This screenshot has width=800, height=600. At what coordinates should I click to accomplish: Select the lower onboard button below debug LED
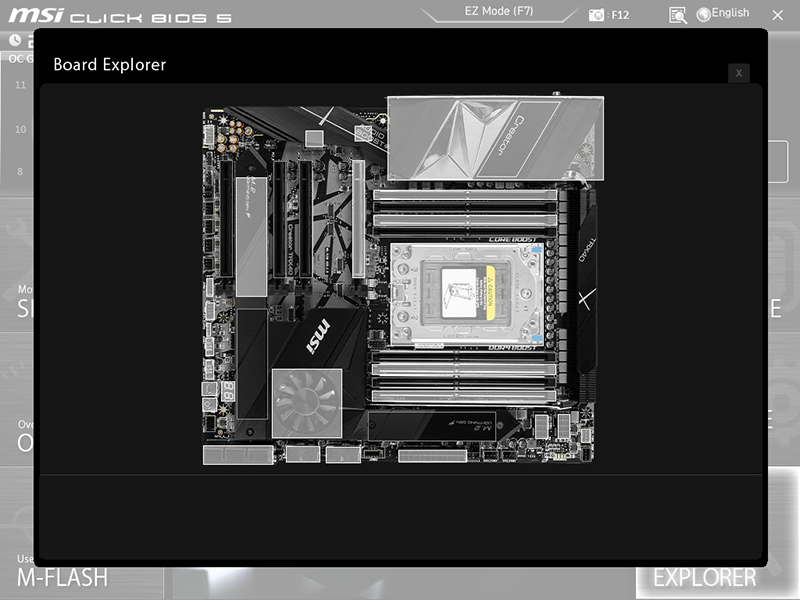pyautogui.click(x=209, y=406)
